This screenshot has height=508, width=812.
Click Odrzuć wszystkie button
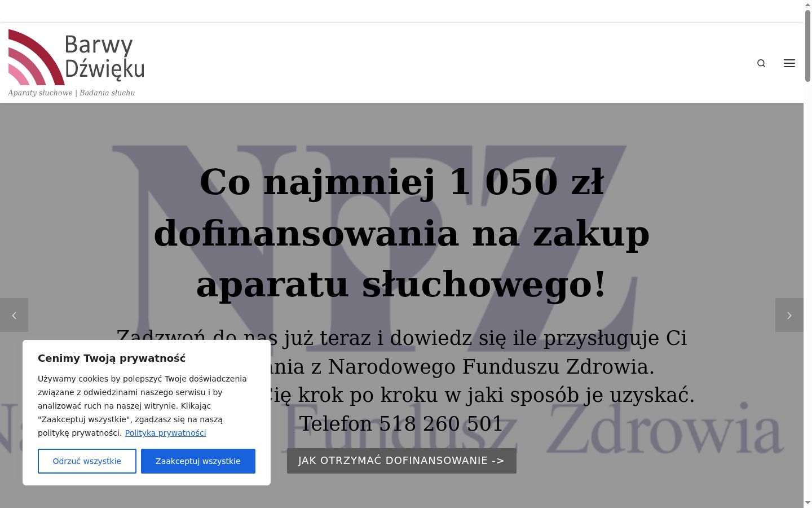pos(87,461)
